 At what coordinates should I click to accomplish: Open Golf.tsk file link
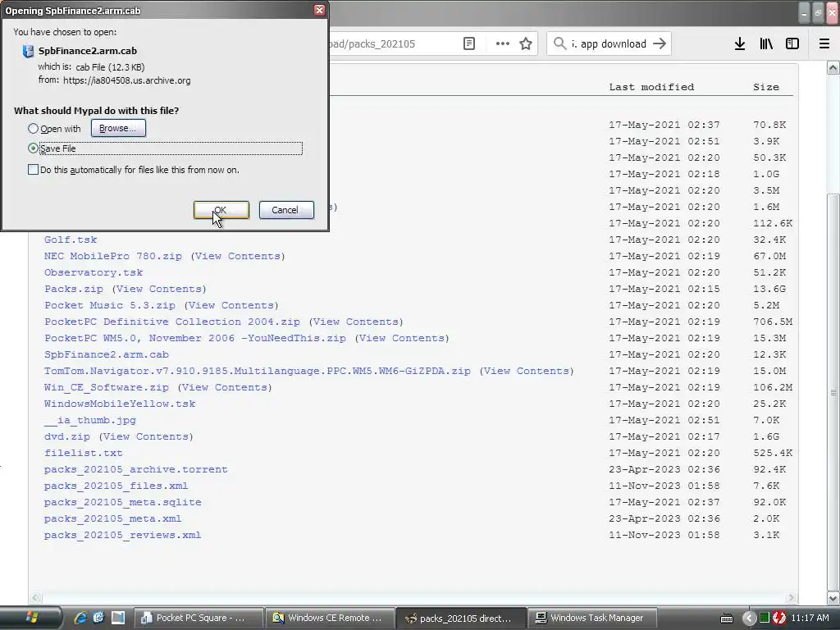(71, 240)
